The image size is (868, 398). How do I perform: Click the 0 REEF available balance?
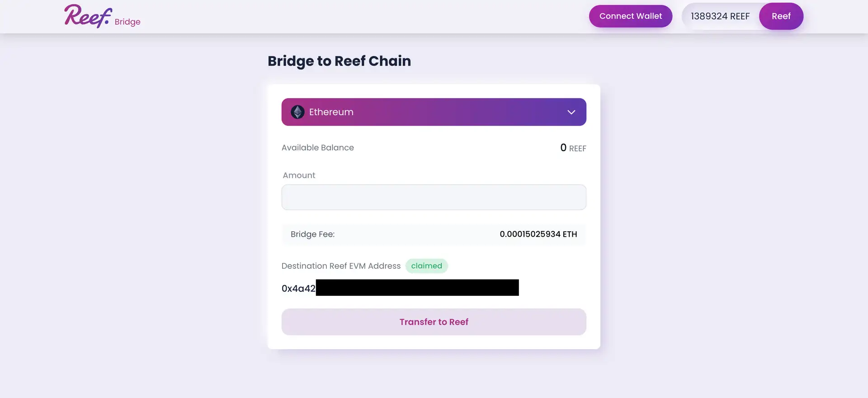[573, 148]
